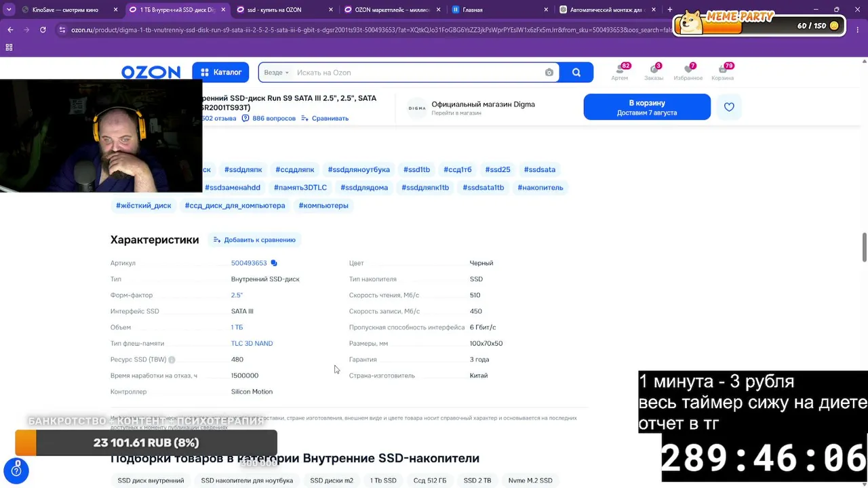
Task: Open Официальный магазин Digma store link
Action: click(483, 104)
